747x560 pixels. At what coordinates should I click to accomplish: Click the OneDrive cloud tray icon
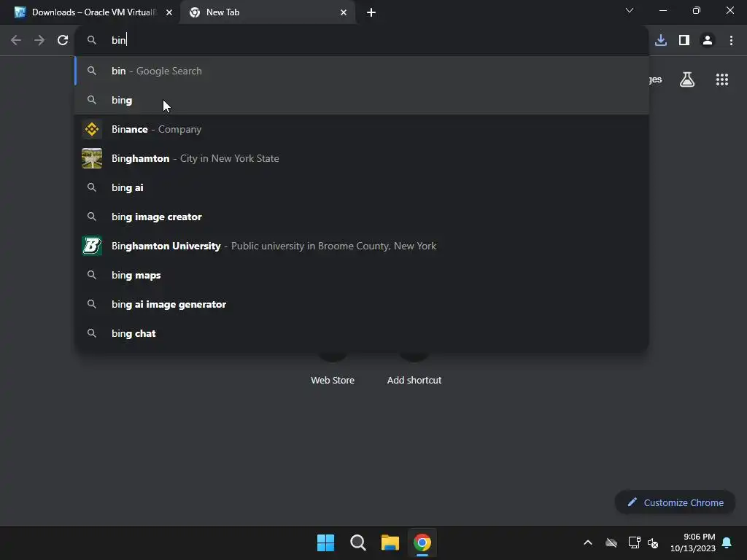pyautogui.click(x=611, y=542)
